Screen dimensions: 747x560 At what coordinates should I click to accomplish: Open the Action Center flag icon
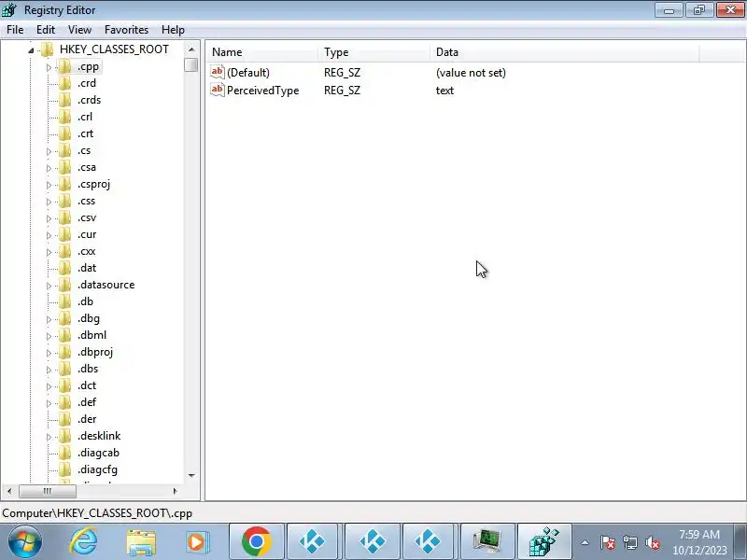point(607,542)
